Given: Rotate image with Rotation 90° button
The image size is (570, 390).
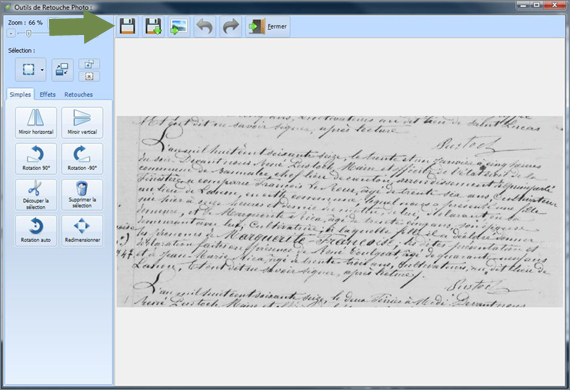Looking at the screenshot, I should click(36, 158).
